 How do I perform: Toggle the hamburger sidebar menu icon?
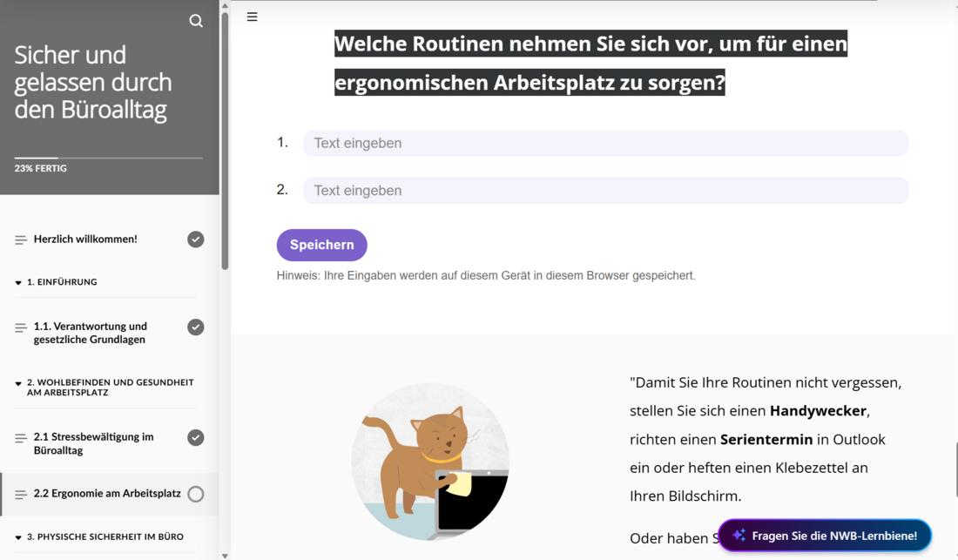pyautogui.click(x=252, y=17)
